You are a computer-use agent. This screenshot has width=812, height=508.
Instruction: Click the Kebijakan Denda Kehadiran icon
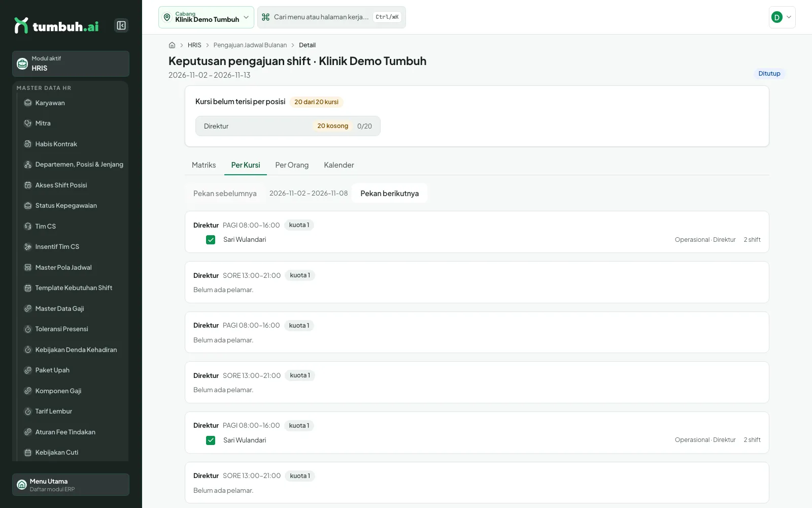tap(28, 350)
